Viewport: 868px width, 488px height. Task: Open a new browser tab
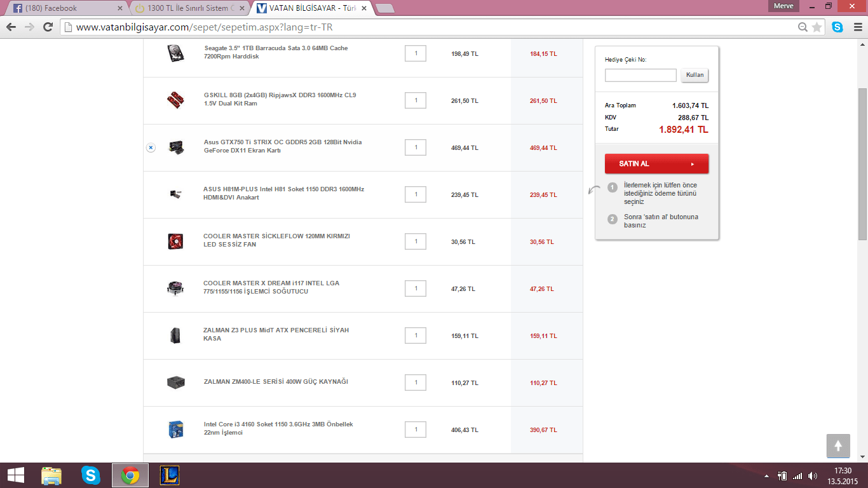(x=385, y=8)
